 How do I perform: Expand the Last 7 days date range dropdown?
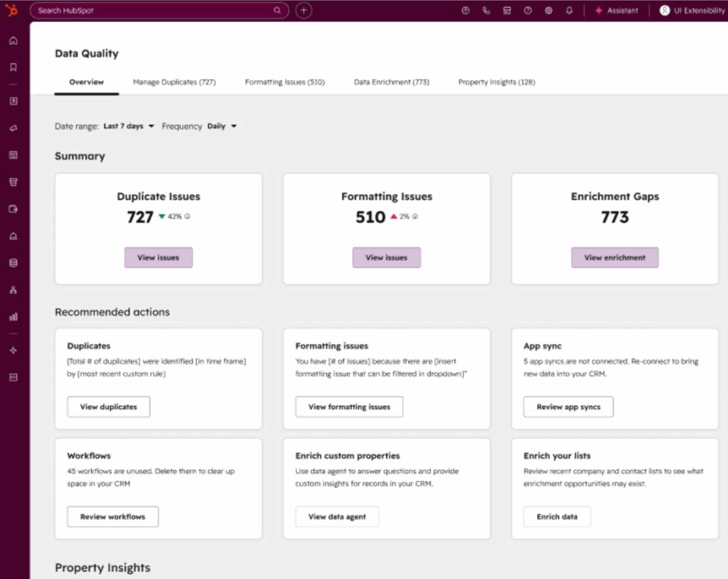129,126
